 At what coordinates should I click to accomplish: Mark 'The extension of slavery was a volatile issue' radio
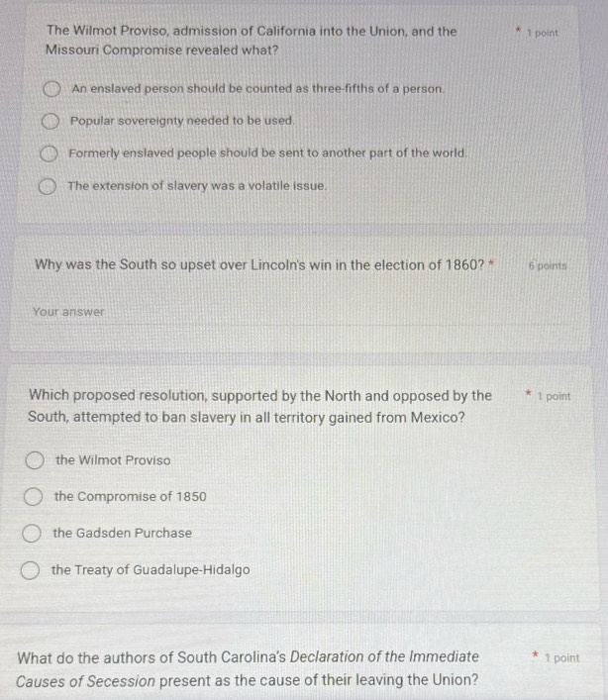47,186
